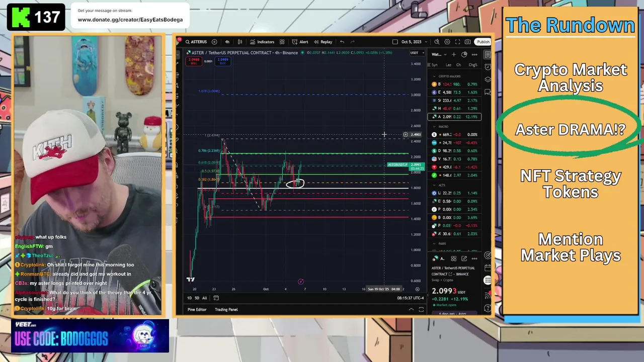Collapse the bottom panel with chevron
644x362 pixels.
tap(411, 309)
